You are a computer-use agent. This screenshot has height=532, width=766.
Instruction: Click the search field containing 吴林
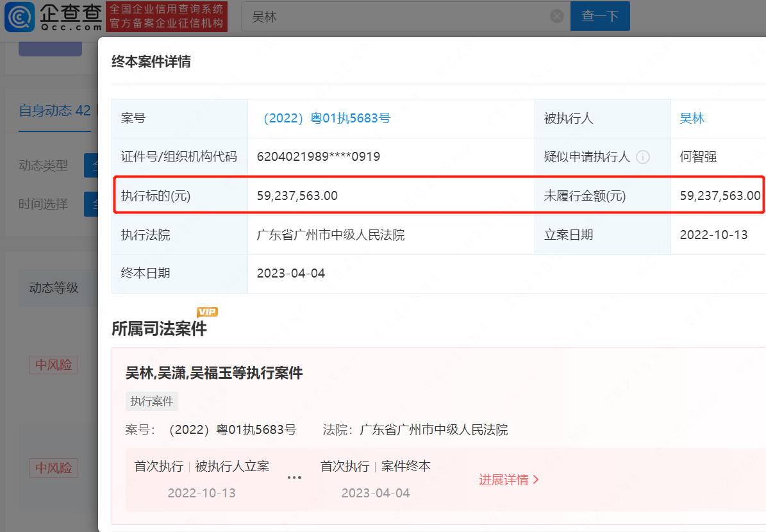pos(397,17)
